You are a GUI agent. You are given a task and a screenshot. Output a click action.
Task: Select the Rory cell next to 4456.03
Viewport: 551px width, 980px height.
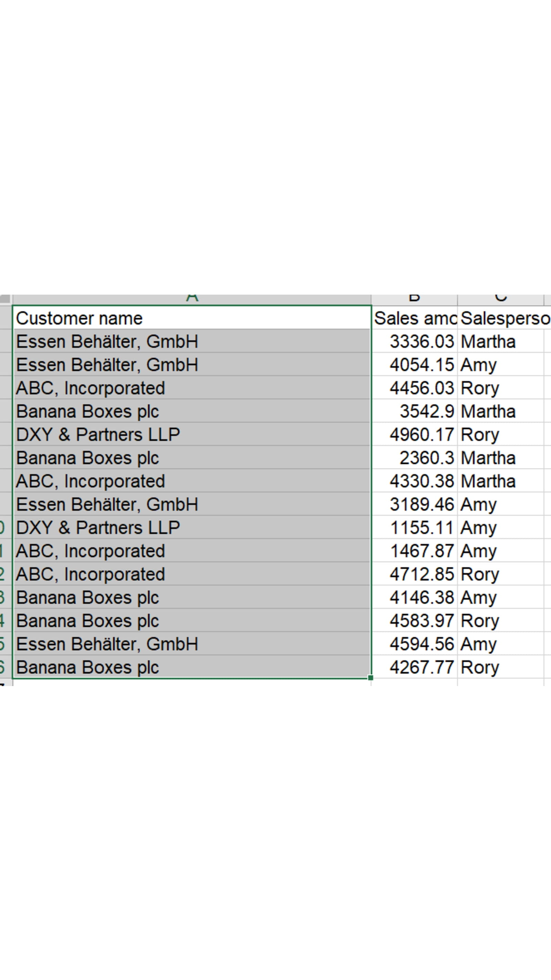click(500, 388)
